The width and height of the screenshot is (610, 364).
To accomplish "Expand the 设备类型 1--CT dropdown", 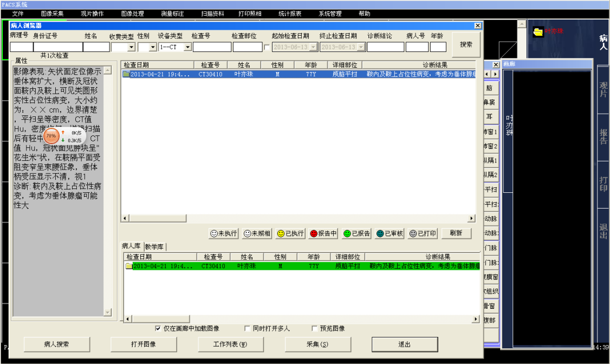I will (188, 48).
